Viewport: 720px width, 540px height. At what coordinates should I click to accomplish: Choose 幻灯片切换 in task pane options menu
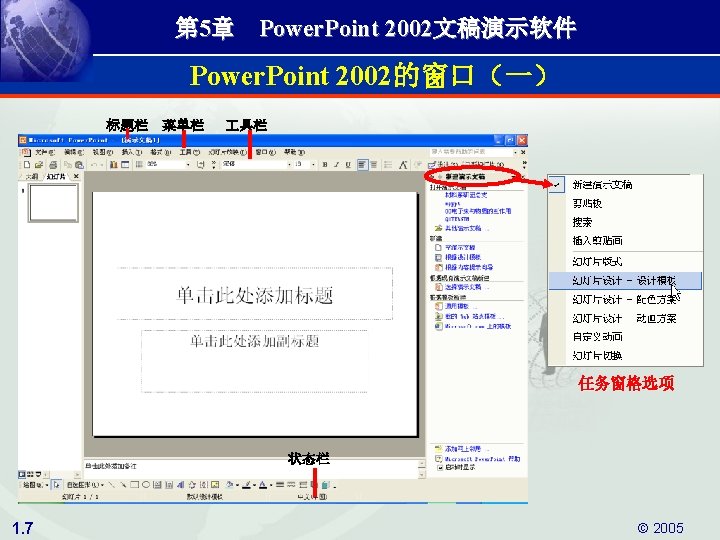597,356
